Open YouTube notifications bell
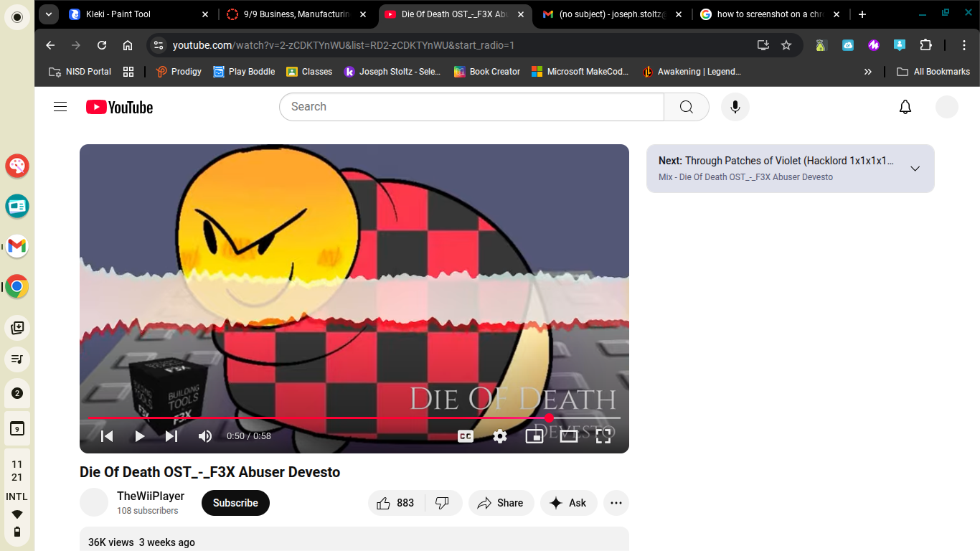 905,107
